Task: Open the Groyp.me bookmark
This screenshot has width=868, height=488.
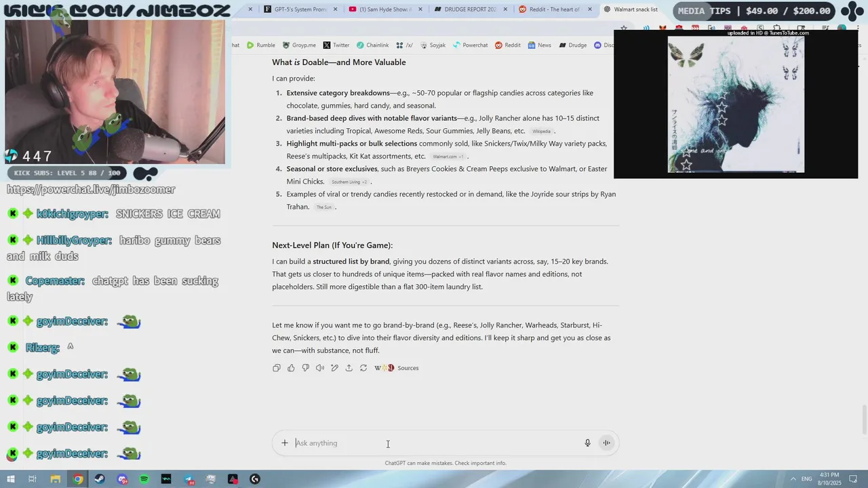Action: 299,45
